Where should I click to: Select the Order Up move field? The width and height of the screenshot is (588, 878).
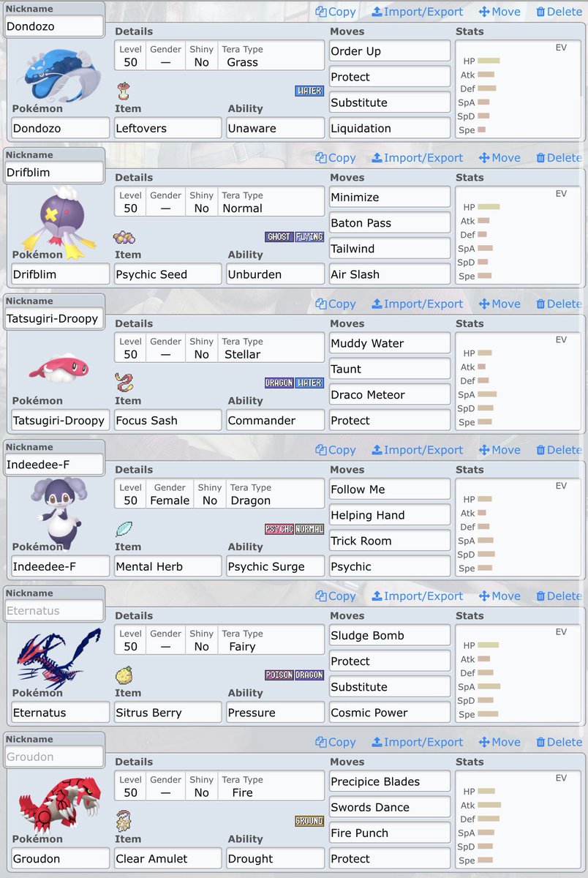pyautogui.click(x=390, y=51)
